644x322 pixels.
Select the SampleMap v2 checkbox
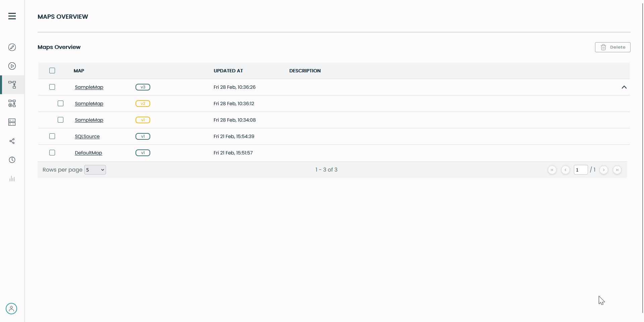pos(60,104)
